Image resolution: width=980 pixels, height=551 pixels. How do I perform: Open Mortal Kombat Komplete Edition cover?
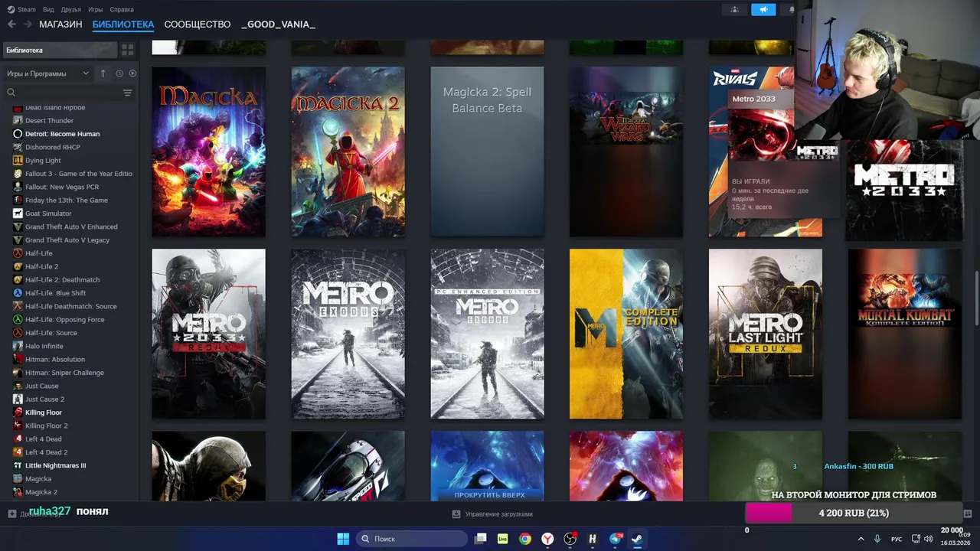pos(905,334)
